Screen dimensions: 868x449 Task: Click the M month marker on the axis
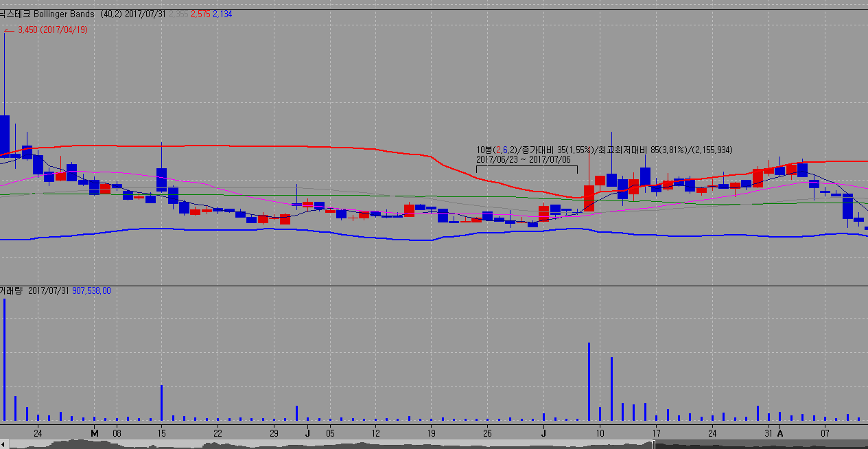point(95,433)
